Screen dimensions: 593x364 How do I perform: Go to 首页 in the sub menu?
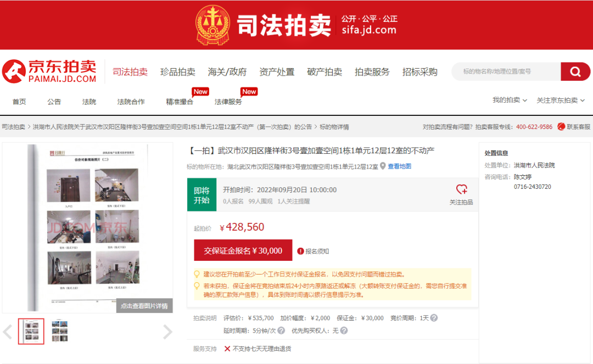(19, 102)
